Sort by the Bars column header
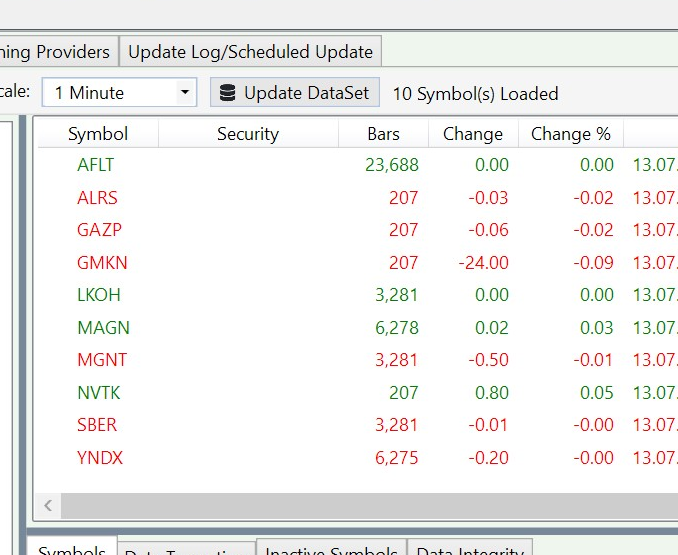The image size is (678, 555). pos(384,134)
